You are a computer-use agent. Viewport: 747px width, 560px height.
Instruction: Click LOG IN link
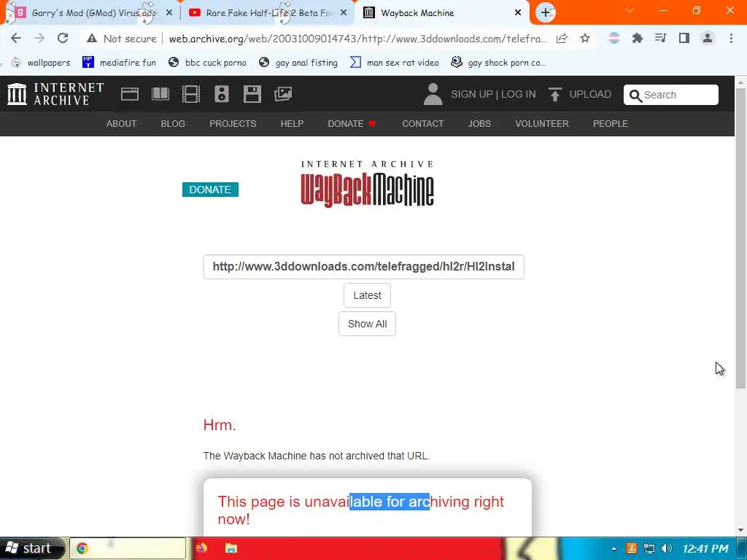(x=519, y=94)
